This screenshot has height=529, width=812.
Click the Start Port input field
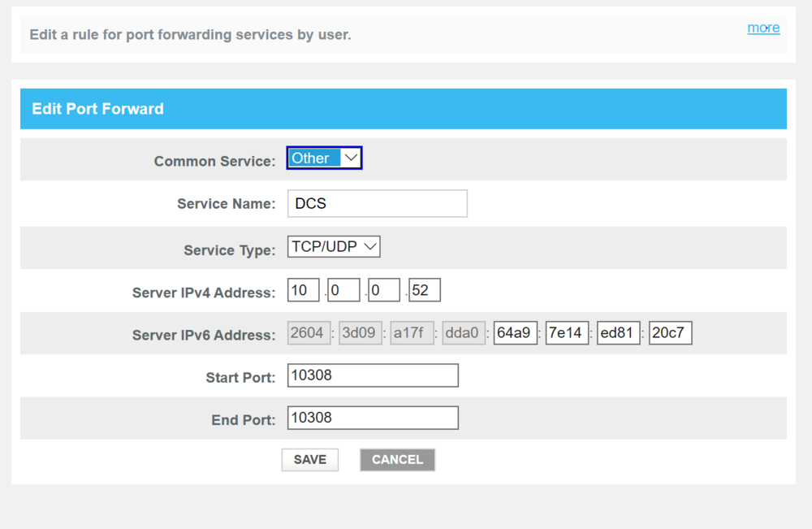click(x=373, y=375)
